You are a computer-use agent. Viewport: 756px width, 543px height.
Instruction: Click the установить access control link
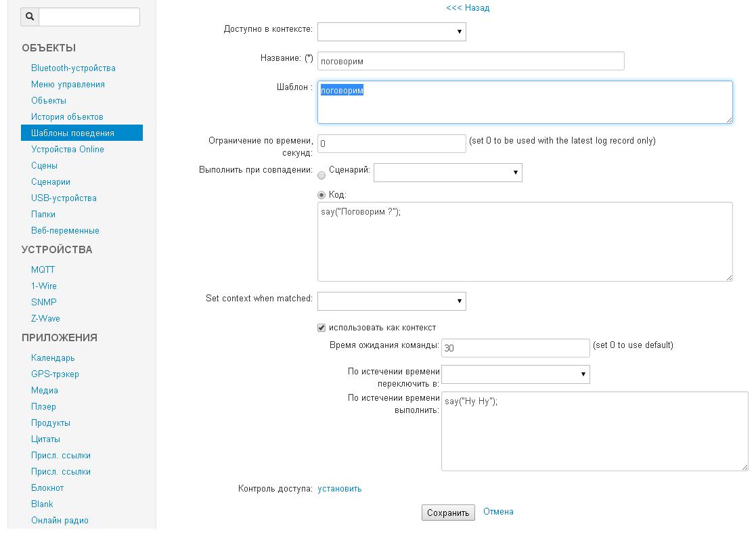[x=340, y=488]
